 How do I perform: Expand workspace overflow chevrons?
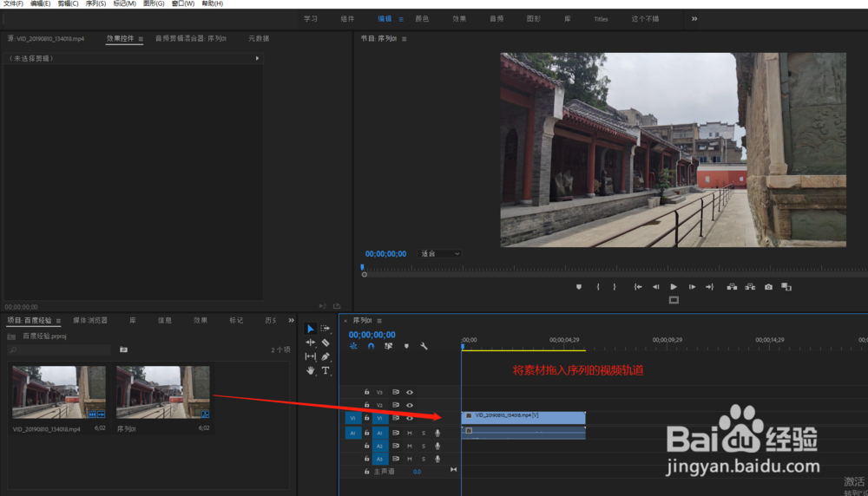click(x=694, y=19)
